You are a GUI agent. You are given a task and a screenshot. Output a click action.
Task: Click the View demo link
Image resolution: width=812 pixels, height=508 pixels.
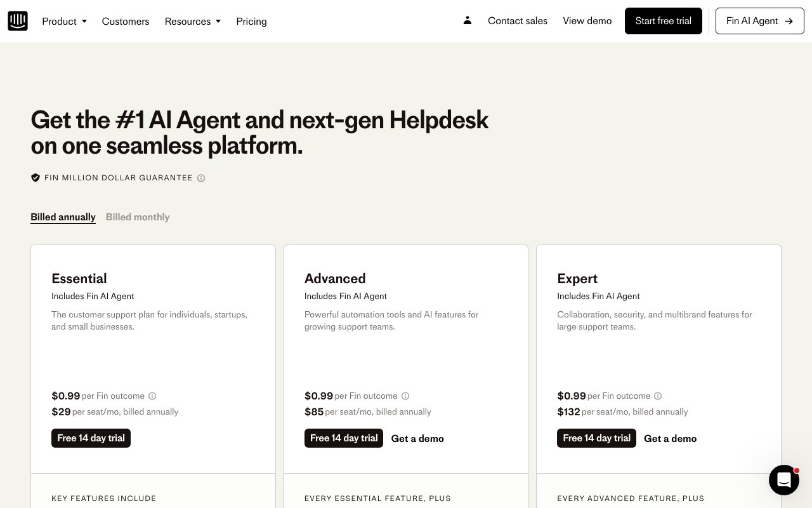587,21
